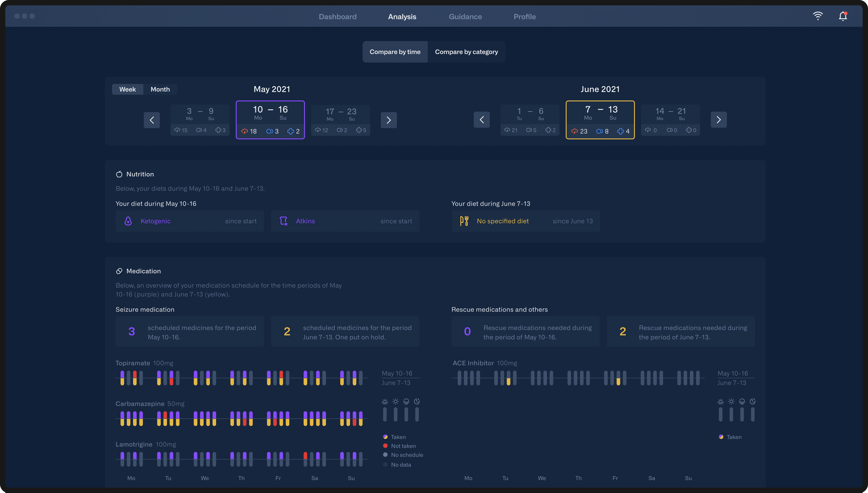Click Monday's first Topiramate dose bar
868x493 pixels.
[x=122, y=378]
